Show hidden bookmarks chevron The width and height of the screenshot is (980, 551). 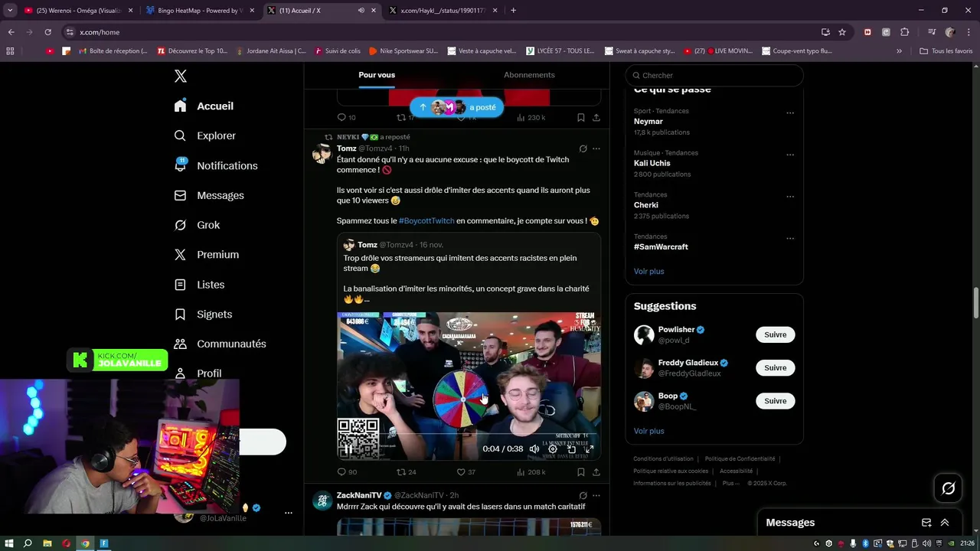(899, 51)
